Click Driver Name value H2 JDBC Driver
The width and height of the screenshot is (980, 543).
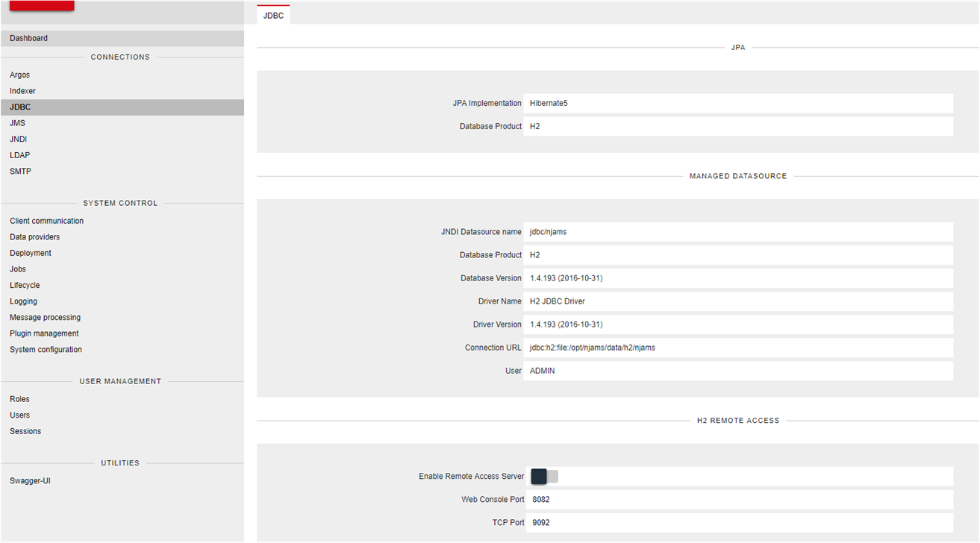(738, 301)
